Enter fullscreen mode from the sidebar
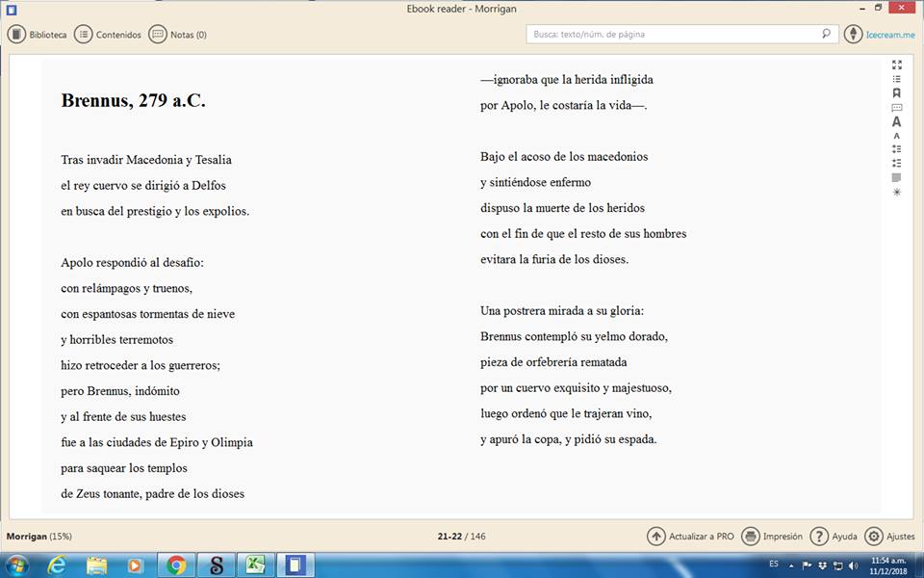924x578 pixels. click(896, 65)
